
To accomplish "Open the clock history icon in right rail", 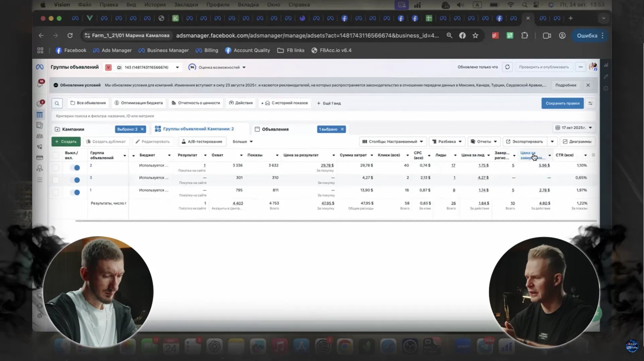I will pyautogui.click(x=606, y=89).
